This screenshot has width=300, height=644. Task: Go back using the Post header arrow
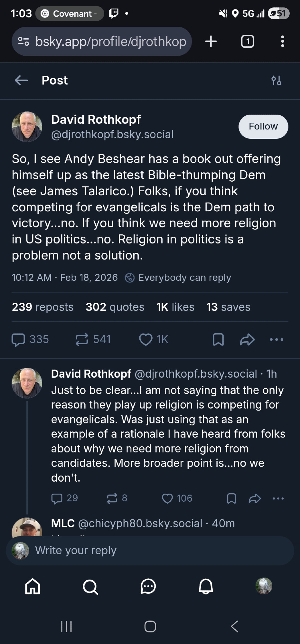click(22, 80)
